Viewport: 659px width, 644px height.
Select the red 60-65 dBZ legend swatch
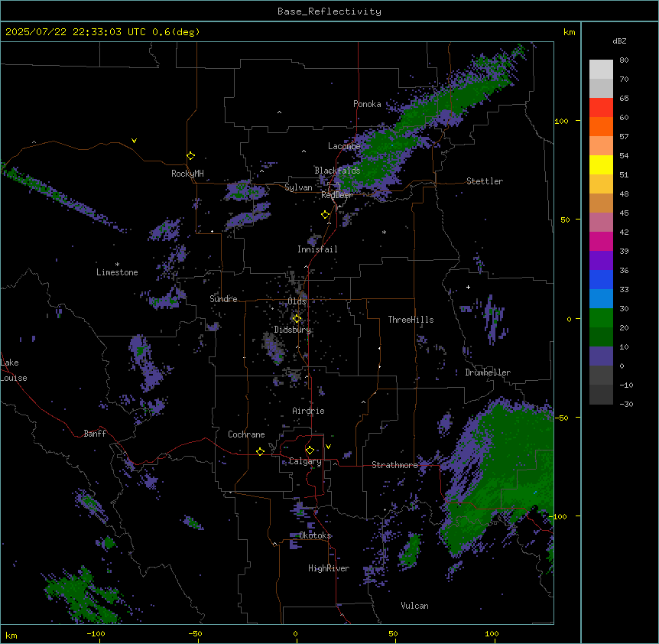[x=601, y=108]
